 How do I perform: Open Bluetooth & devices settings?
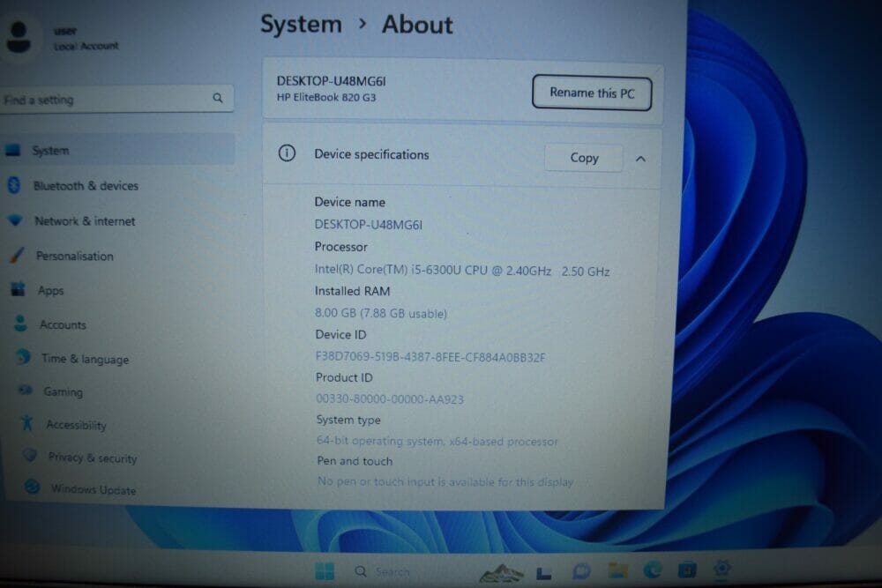click(86, 185)
